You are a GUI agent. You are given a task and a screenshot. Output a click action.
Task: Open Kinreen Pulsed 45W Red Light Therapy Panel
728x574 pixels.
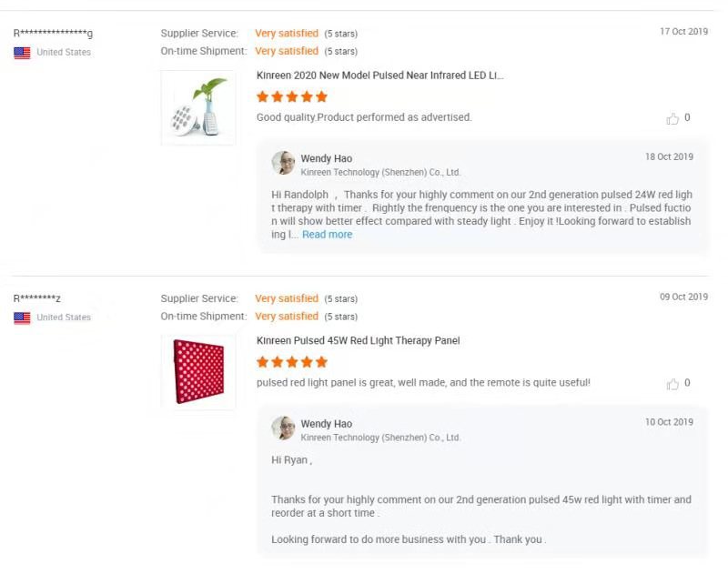358,341
